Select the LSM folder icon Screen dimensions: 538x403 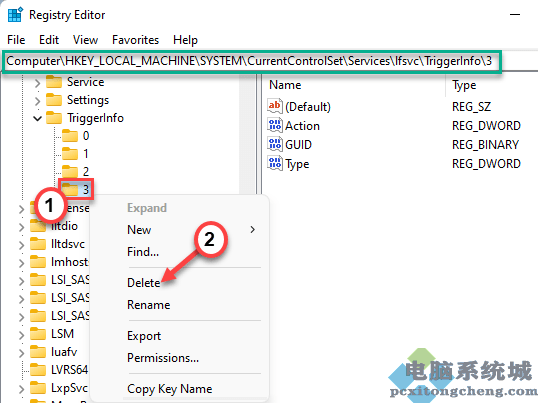click(38, 333)
